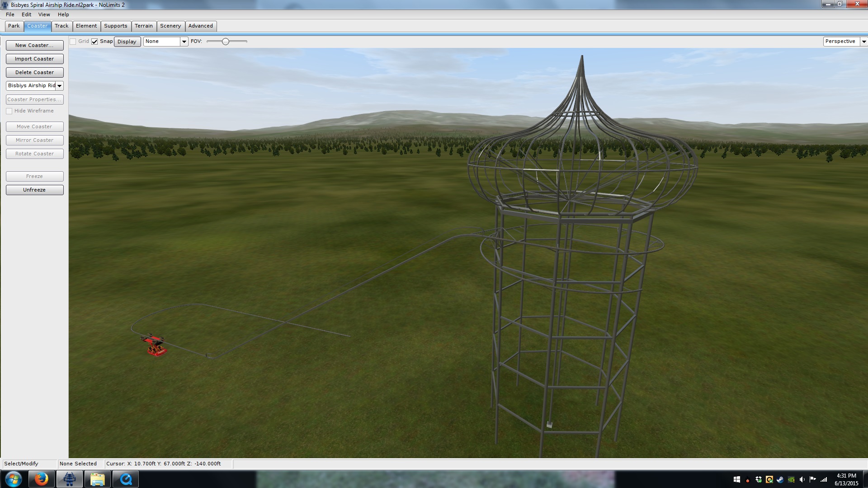Open the File Explorer taskbar icon
Viewport: 868px width, 488px height.
click(97, 479)
